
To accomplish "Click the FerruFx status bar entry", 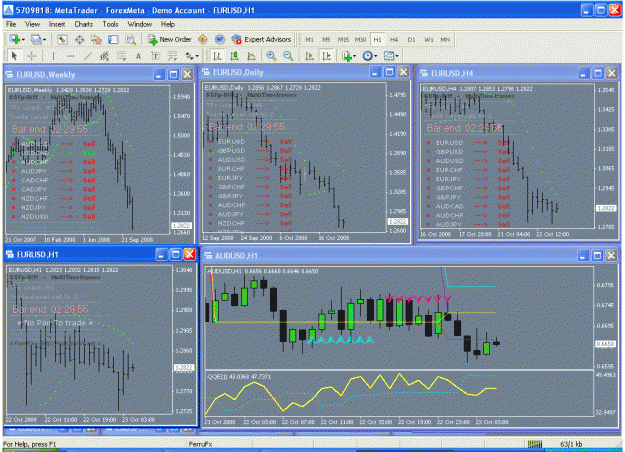I will coord(200,444).
